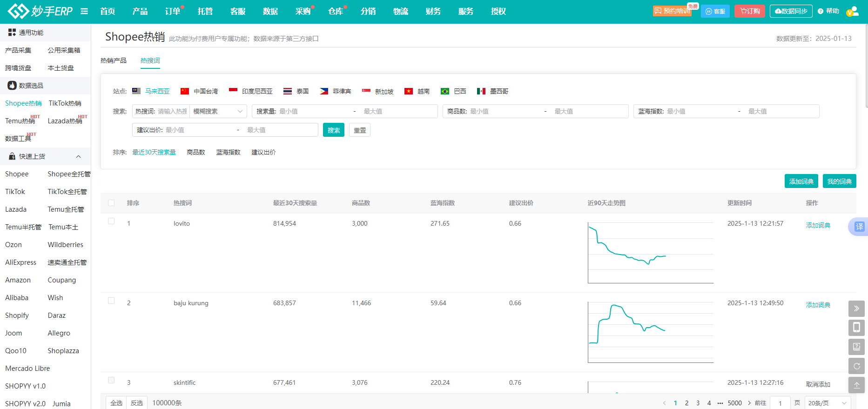Go to page 5000
The width and height of the screenshot is (868, 409).
pos(734,403)
